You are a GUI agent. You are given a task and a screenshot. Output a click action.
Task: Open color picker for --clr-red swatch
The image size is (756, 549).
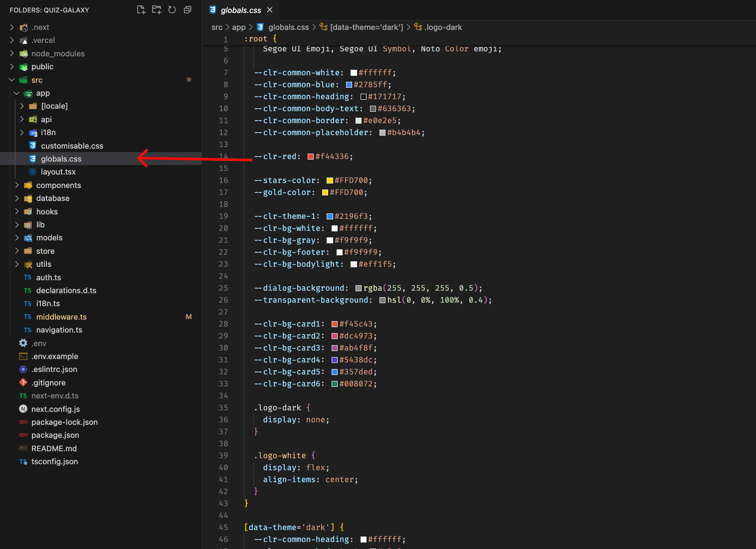click(311, 157)
